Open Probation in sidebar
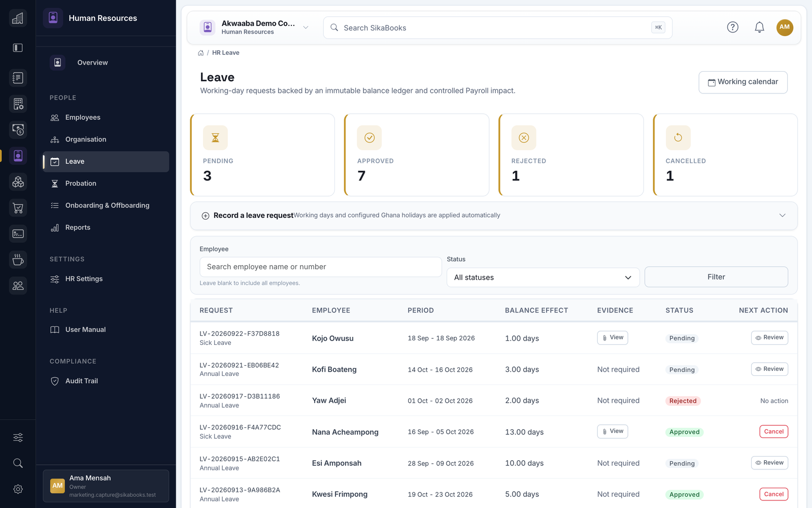Screen dimensions: 812x508 click(106, 183)
